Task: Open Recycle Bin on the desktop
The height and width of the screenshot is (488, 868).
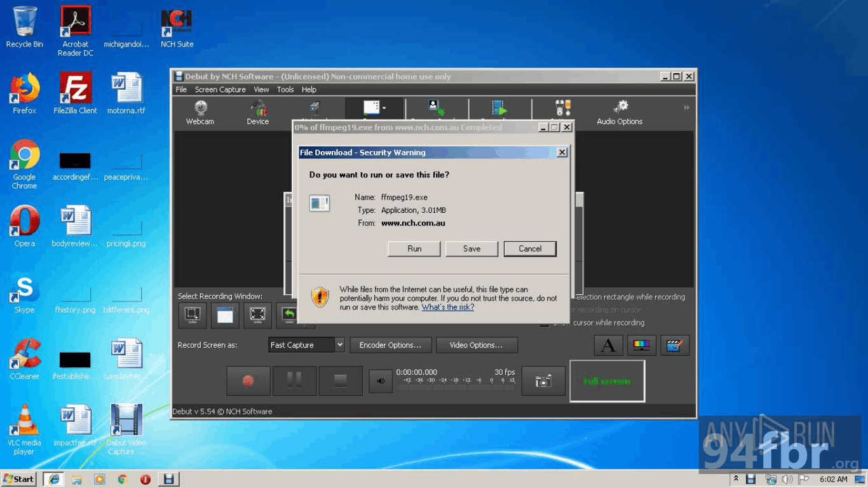Action: [25, 27]
